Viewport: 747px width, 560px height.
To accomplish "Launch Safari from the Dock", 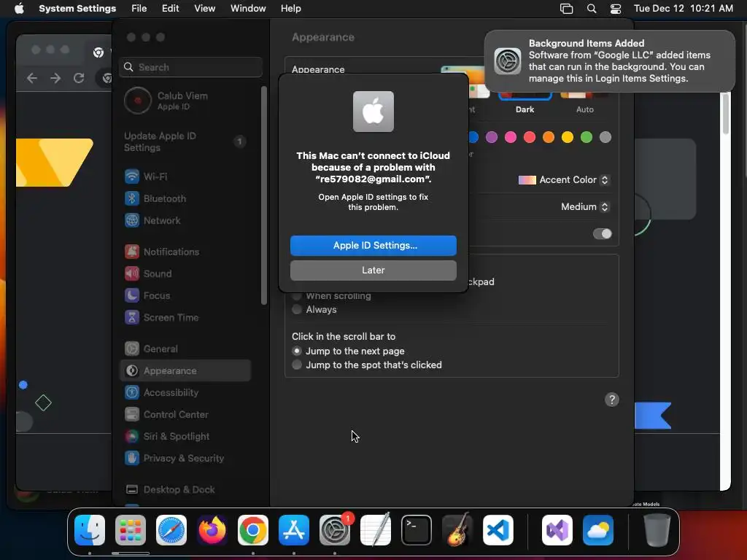I will coord(171,530).
